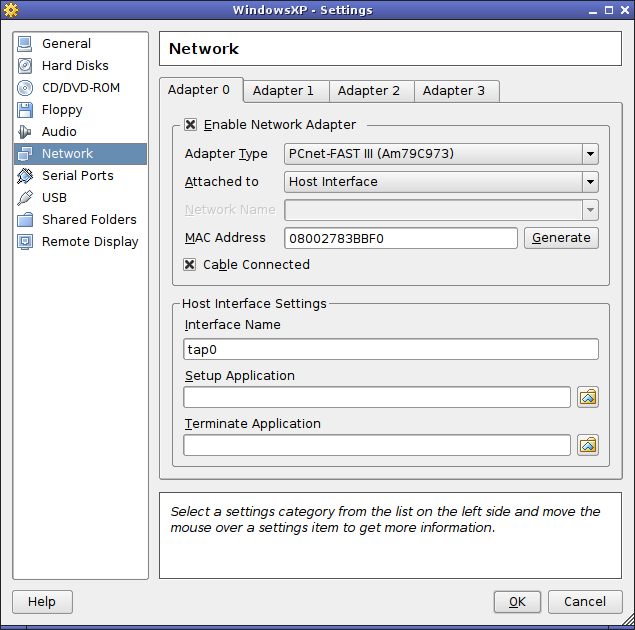Switch to Adapter 0 tab
The image size is (635, 630).
[x=201, y=90]
